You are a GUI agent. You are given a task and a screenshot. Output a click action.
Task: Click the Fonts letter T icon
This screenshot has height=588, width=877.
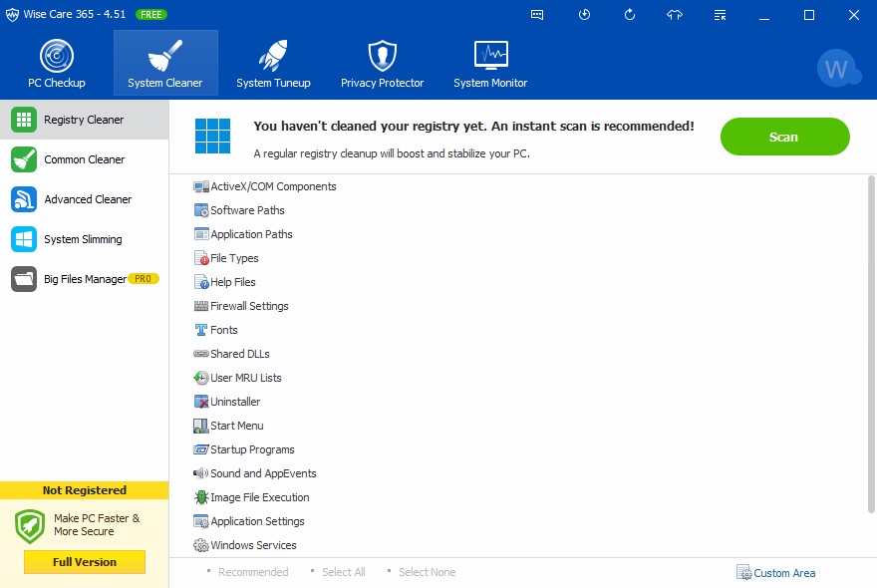(200, 330)
